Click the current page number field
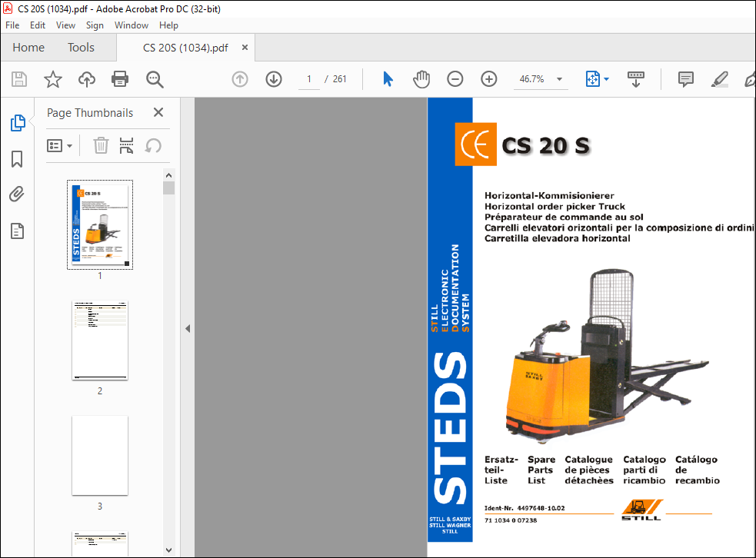The height and width of the screenshot is (558, 756). [x=309, y=79]
